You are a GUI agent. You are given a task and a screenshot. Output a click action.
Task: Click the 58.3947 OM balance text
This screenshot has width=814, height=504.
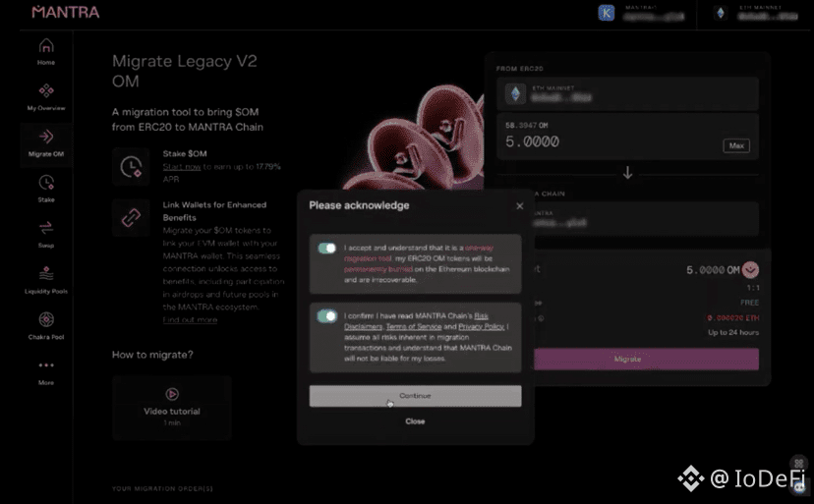pyautogui.click(x=526, y=126)
